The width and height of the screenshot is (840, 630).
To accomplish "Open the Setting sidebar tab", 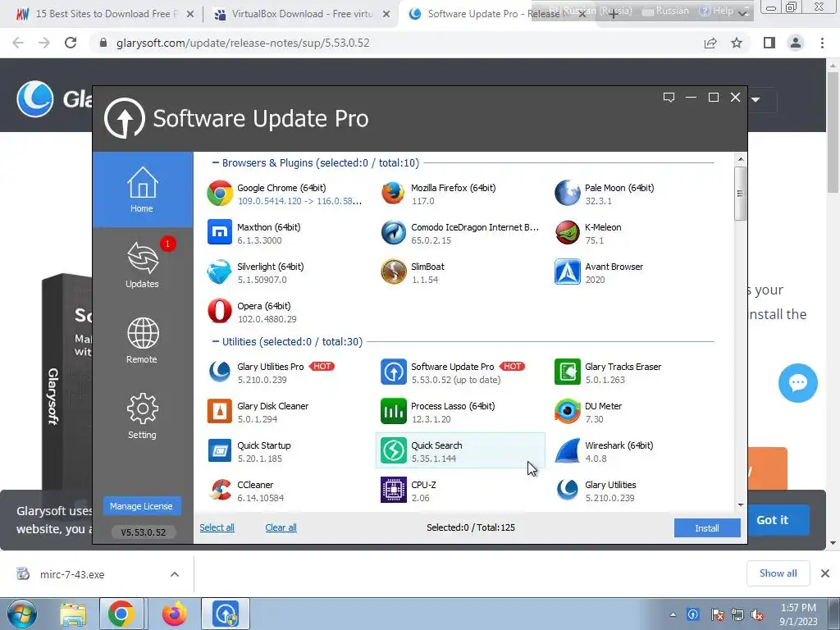I will pyautogui.click(x=143, y=416).
